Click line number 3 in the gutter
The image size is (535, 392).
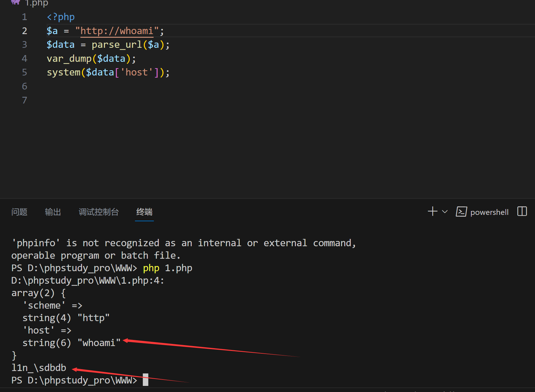(25, 45)
